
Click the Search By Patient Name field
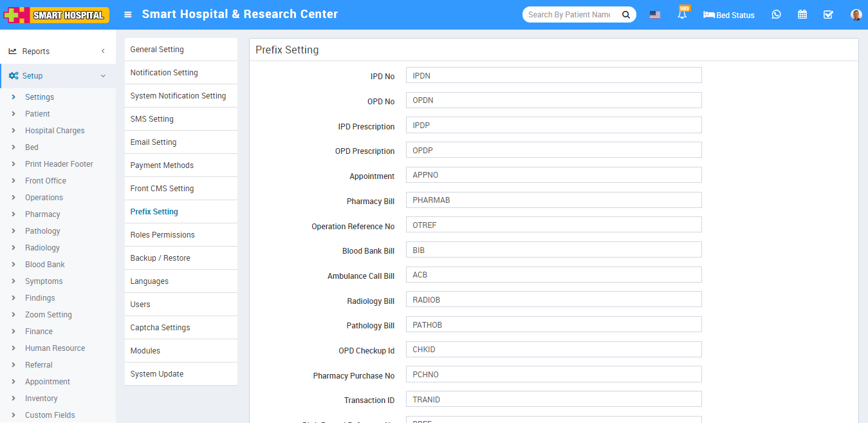click(569, 15)
